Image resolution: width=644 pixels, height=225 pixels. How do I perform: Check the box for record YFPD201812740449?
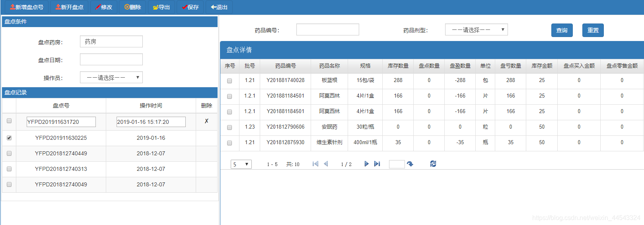click(x=9, y=153)
